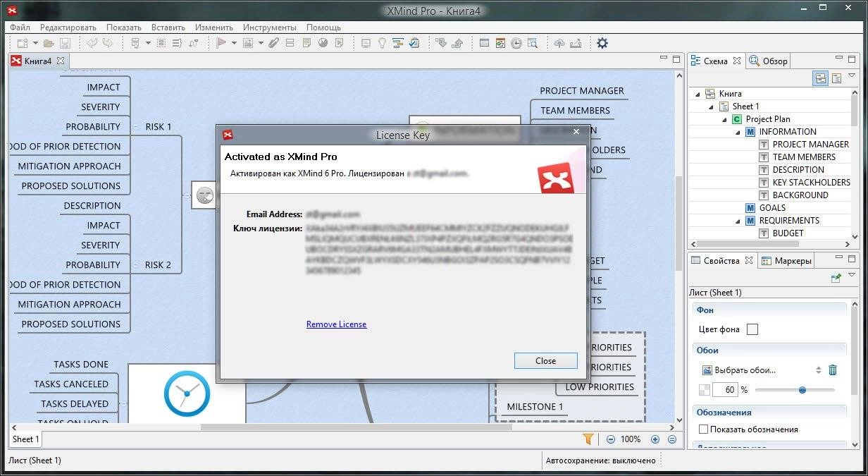Switch to the Обзор tab
The image size is (868, 476).
point(769,61)
